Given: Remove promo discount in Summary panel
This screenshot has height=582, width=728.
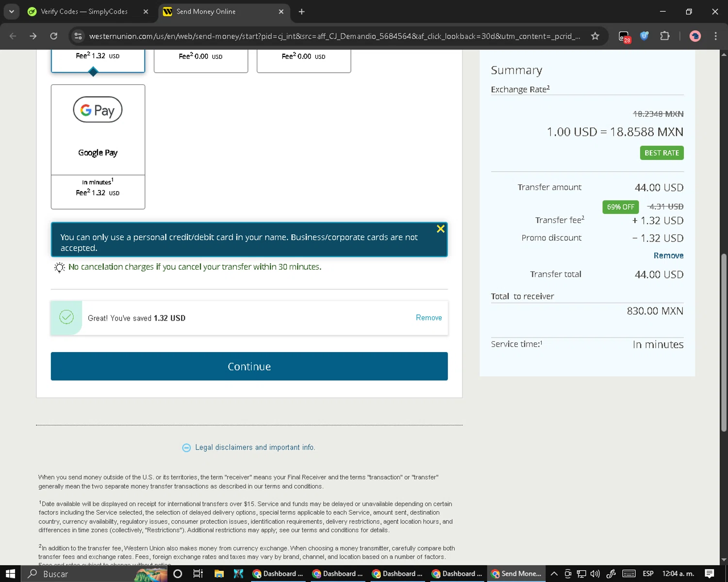Looking at the screenshot, I should tap(668, 256).
